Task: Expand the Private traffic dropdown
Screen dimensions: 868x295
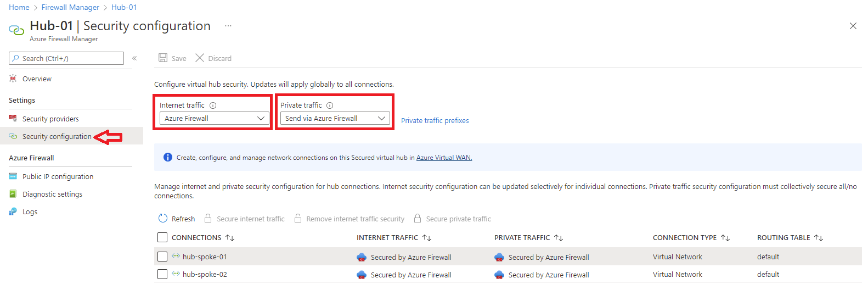Action: [335, 118]
